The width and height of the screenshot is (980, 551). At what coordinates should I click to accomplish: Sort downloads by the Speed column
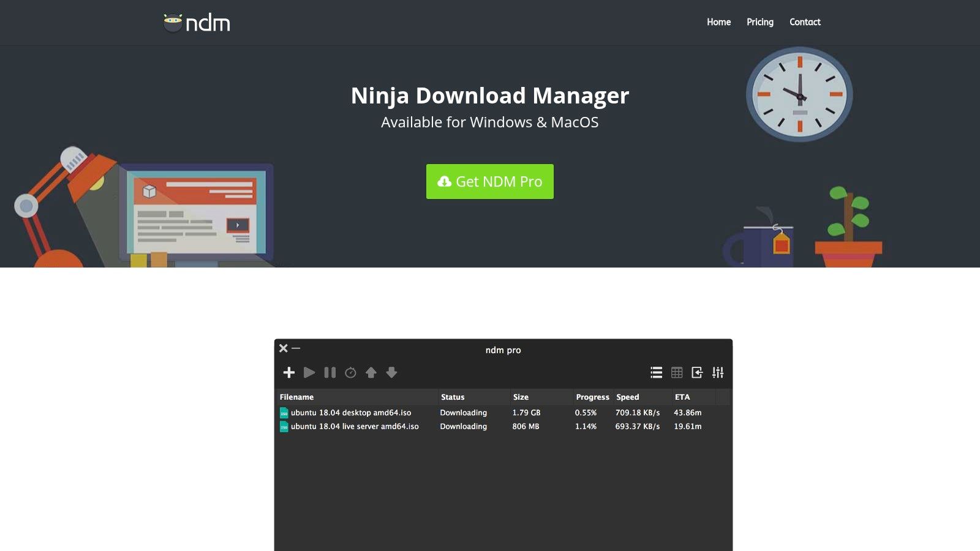point(627,397)
